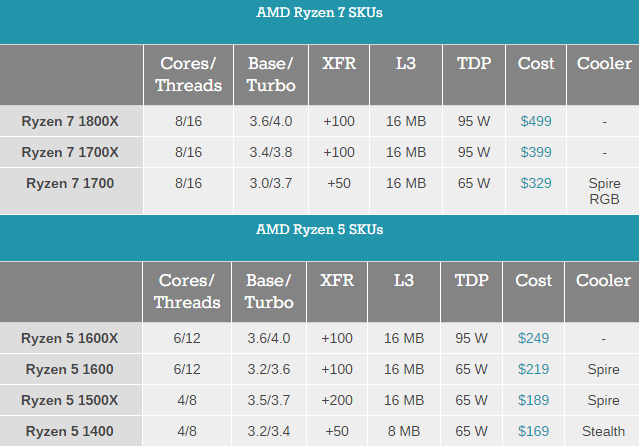Click the '16 MB' L3 cell for Ryzen 7 1800X
This screenshot has width=639, height=446.
[406, 121]
